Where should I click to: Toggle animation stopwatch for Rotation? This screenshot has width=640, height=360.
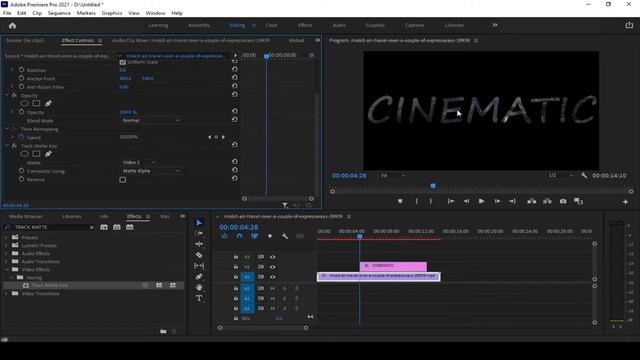point(22,70)
